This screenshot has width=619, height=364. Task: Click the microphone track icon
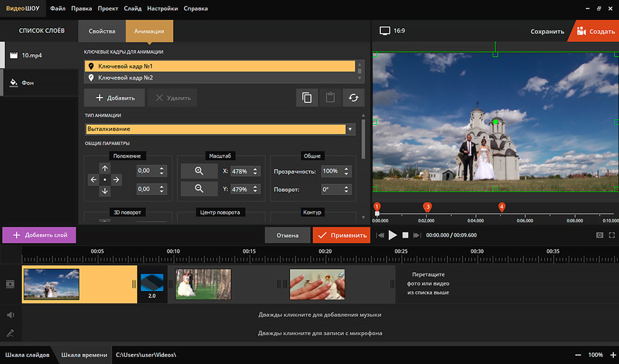pos(10,333)
